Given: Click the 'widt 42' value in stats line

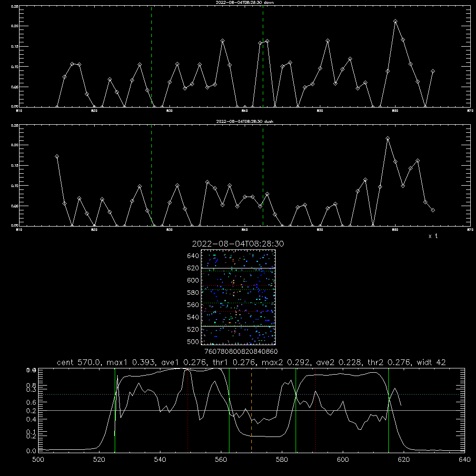Looking at the screenshot, I should (431, 362).
